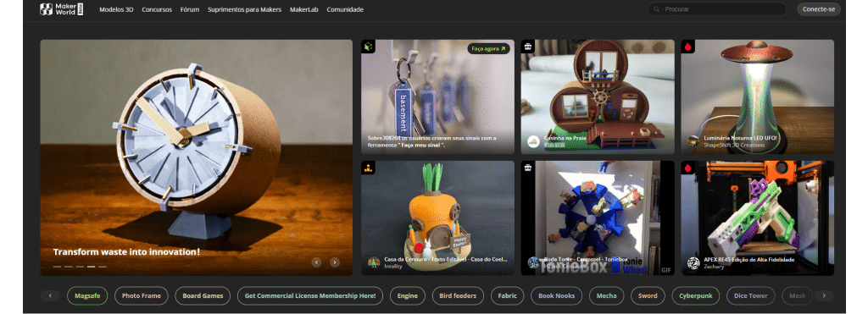Select fourth banner slide indicator

91,267
